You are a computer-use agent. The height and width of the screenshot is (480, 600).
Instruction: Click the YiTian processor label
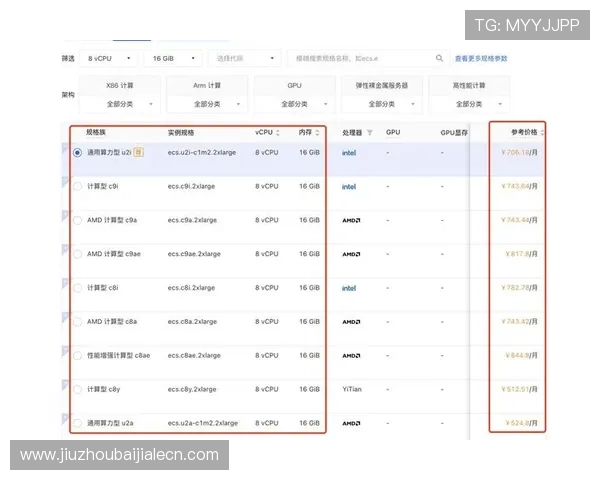(x=352, y=389)
